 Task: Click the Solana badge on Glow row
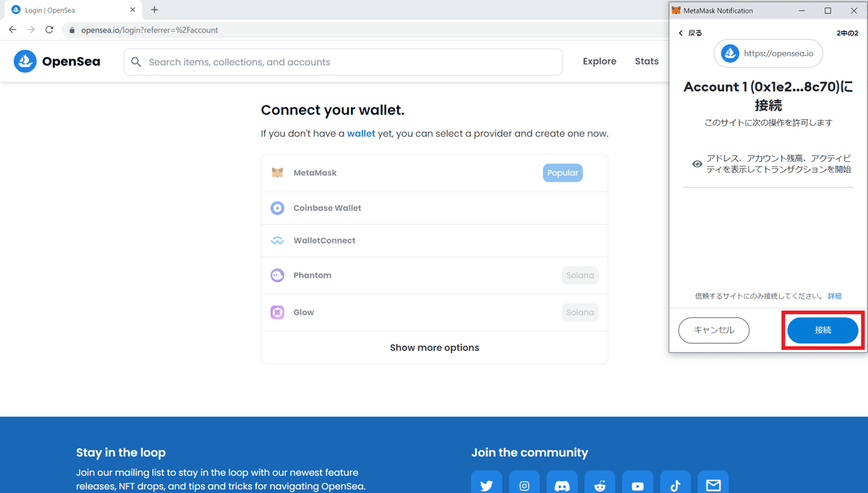(x=580, y=312)
